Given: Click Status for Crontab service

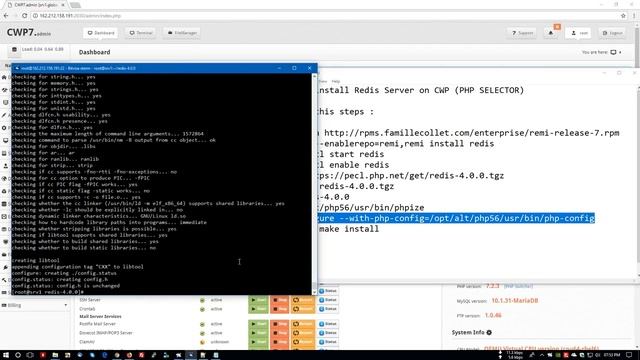Looking at the screenshot, I should pos(327,309).
